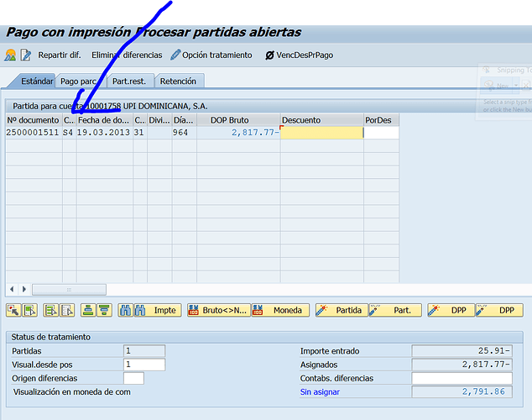Click Repartir dif. in the toolbar
Screen dimensions: 532x420
click(x=60, y=55)
